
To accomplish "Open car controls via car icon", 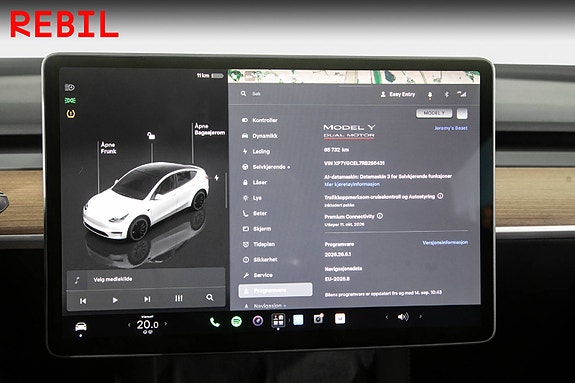I will pos(81,326).
